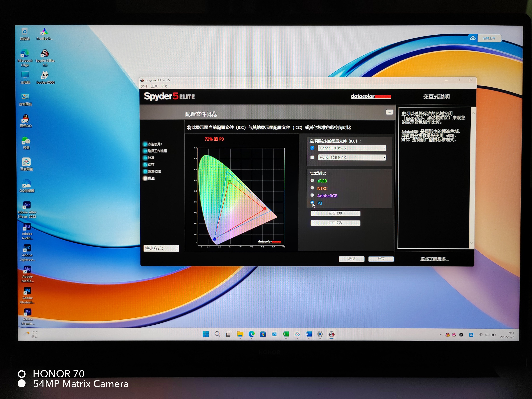Select the NTSC radio button

(312, 188)
